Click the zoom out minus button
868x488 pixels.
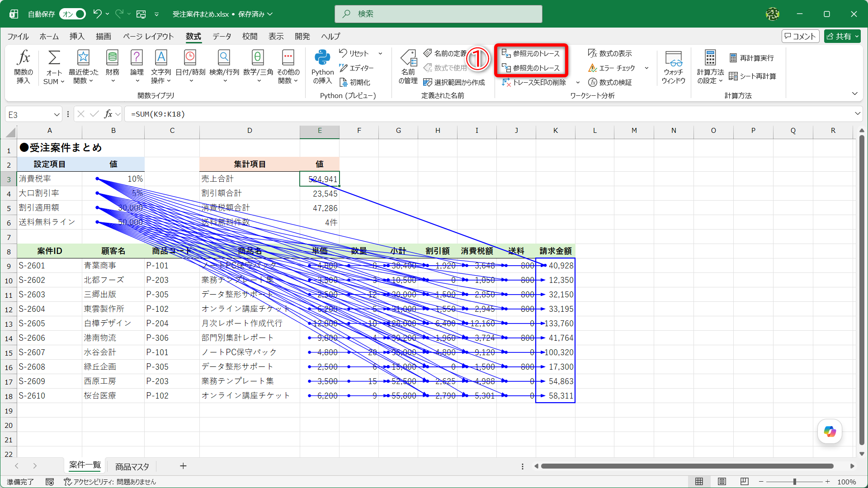[761, 482]
